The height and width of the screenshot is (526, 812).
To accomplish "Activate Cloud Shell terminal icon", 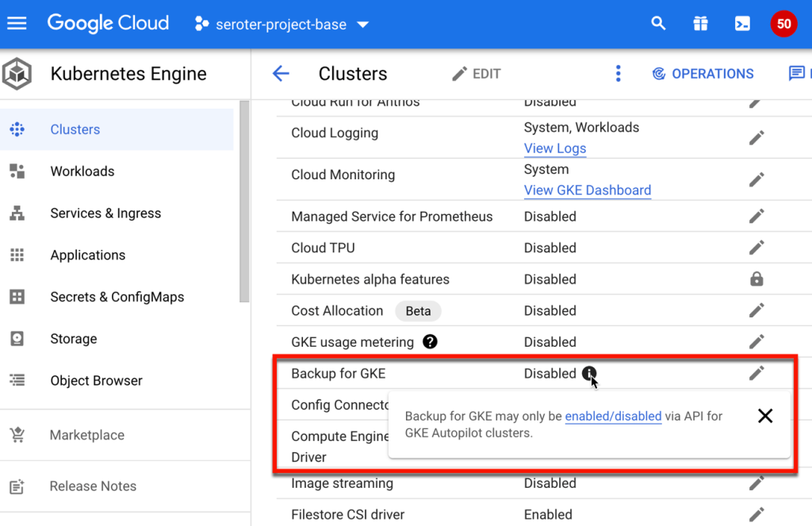I will [741, 24].
